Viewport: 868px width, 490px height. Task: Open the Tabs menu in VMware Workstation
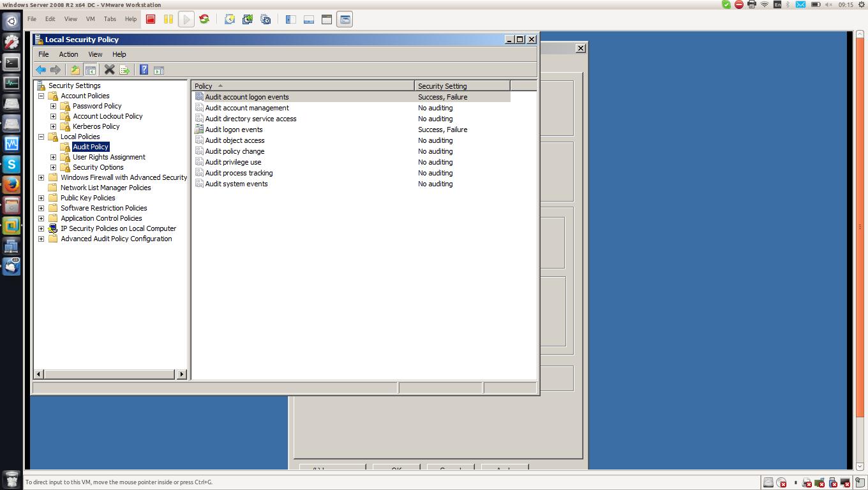pyautogui.click(x=110, y=19)
